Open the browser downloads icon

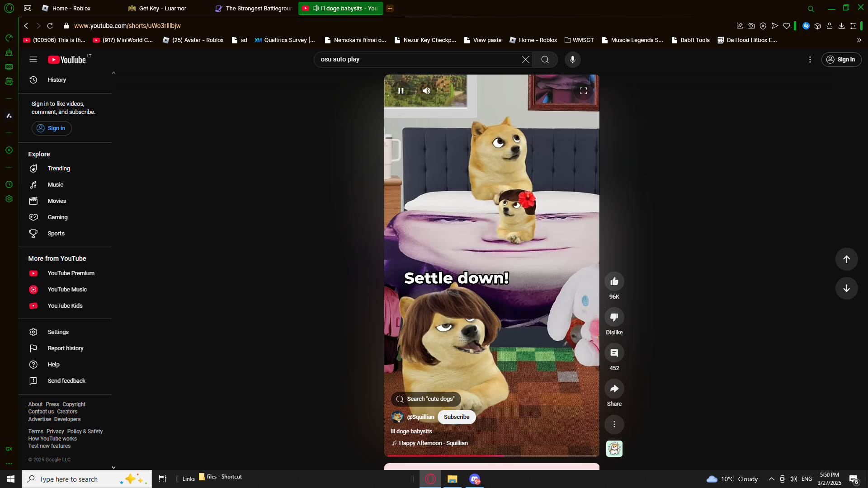(841, 26)
